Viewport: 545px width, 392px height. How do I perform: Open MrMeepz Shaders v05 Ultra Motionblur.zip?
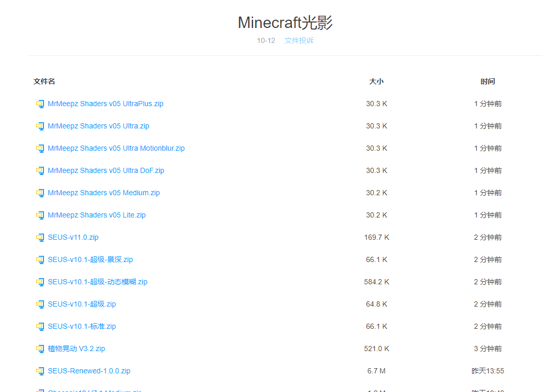116,148
